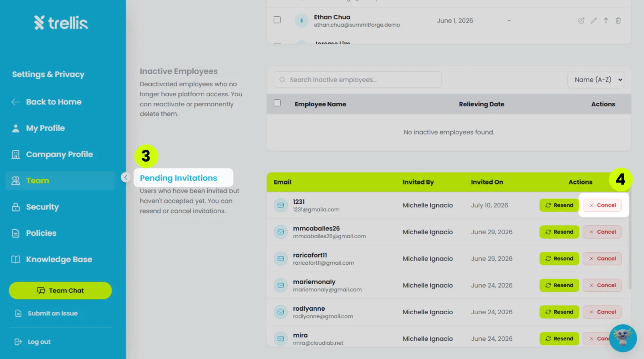Open Team Chat

(60, 291)
